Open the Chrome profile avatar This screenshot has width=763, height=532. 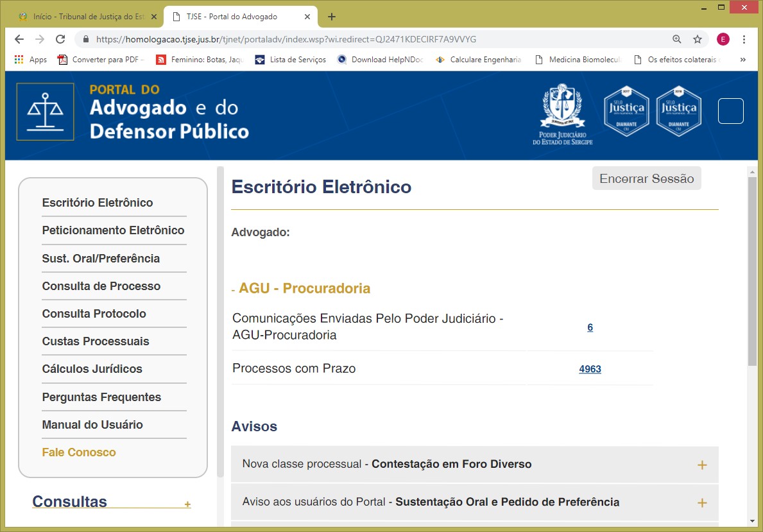click(x=723, y=39)
